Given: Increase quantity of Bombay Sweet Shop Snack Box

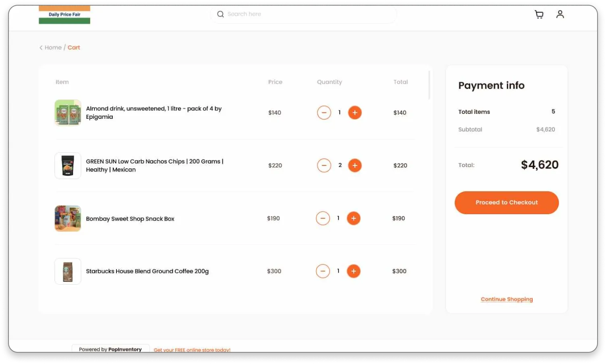Looking at the screenshot, I should tap(353, 218).
